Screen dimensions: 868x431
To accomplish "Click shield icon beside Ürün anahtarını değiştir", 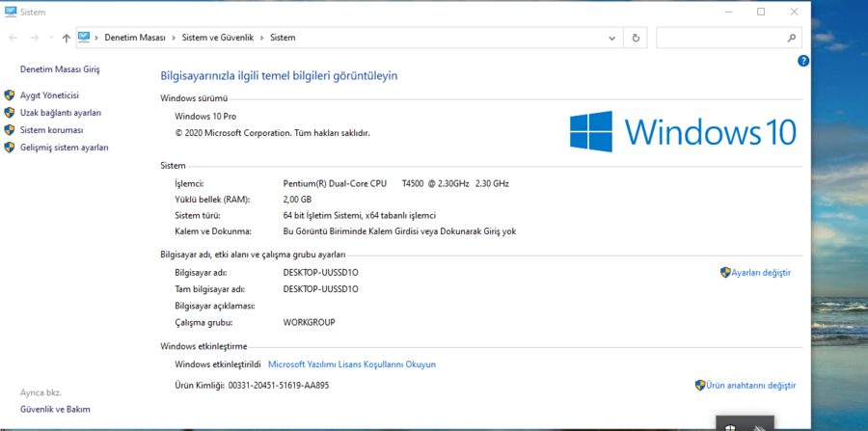I will click(x=700, y=385).
